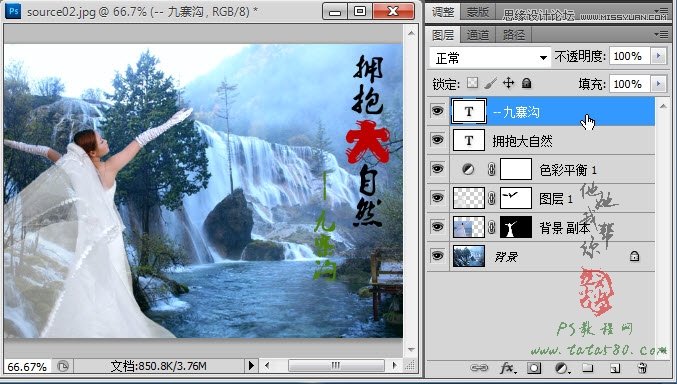This screenshot has height=384, width=677.
Task: Click the 填充 100% value field
Action: 629,83
